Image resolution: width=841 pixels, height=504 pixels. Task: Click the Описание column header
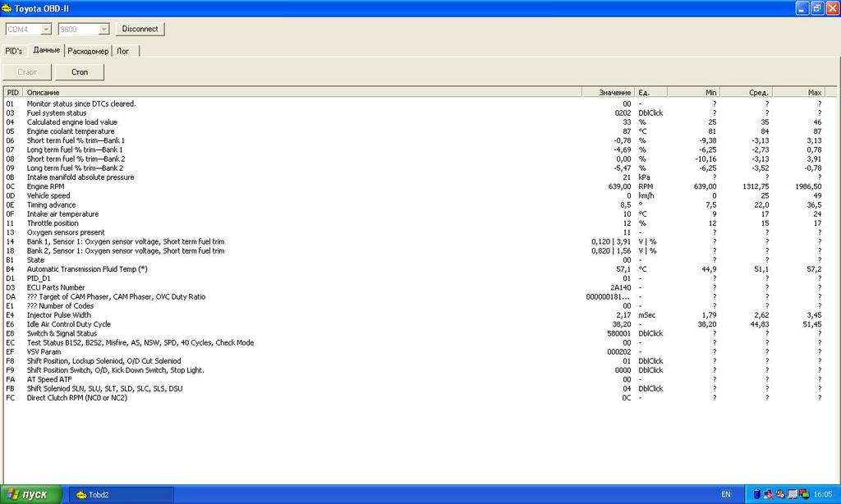[x=43, y=93]
